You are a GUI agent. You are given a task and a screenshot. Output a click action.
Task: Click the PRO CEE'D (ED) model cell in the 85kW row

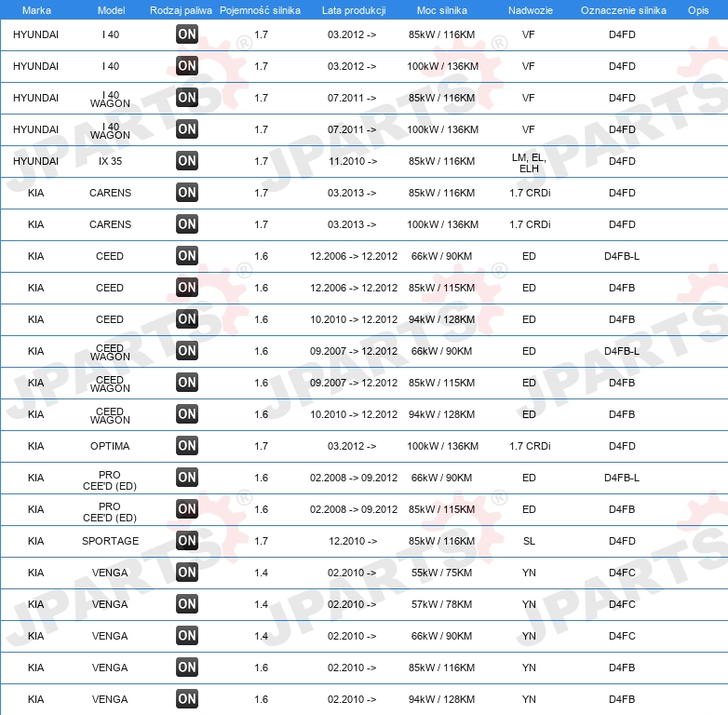tap(110, 512)
